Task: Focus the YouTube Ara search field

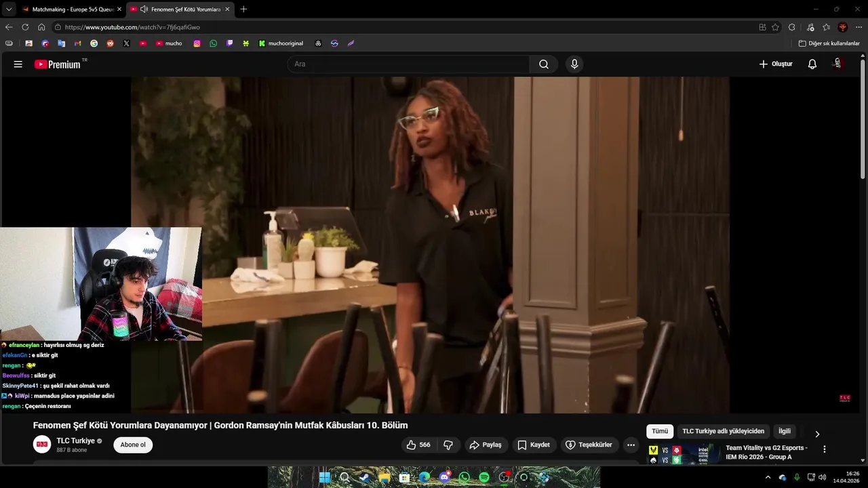Action: pyautogui.click(x=408, y=64)
